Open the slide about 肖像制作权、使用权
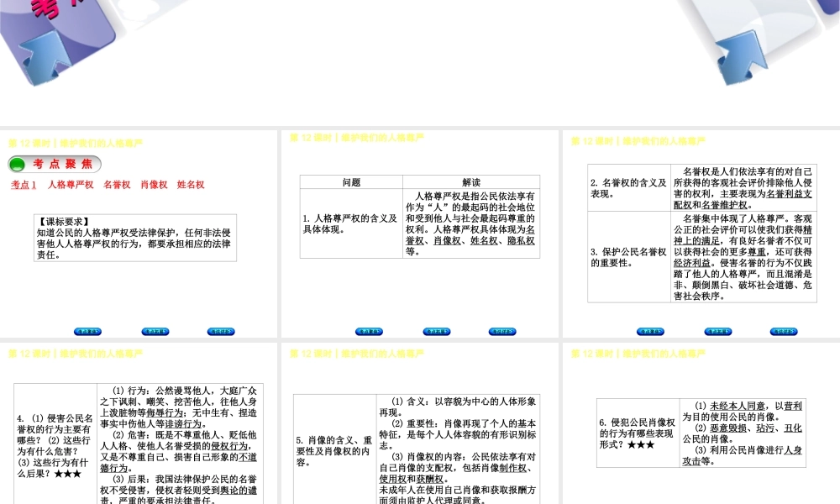This screenshot has height=504, width=840. tap(420, 423)
